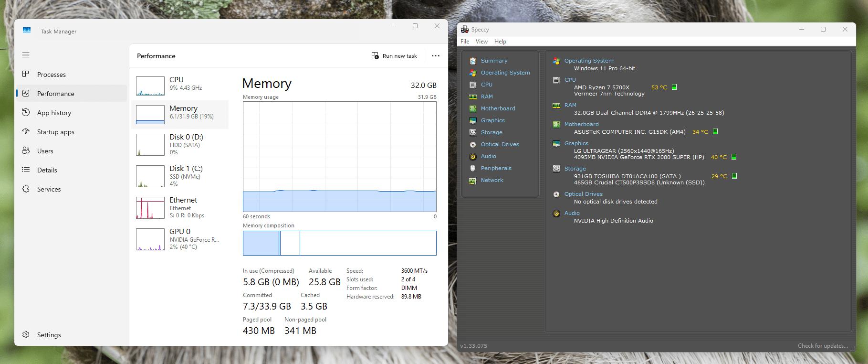The image size is (868, 364).
Task: Open Speccy File menu
Action: 464,42
